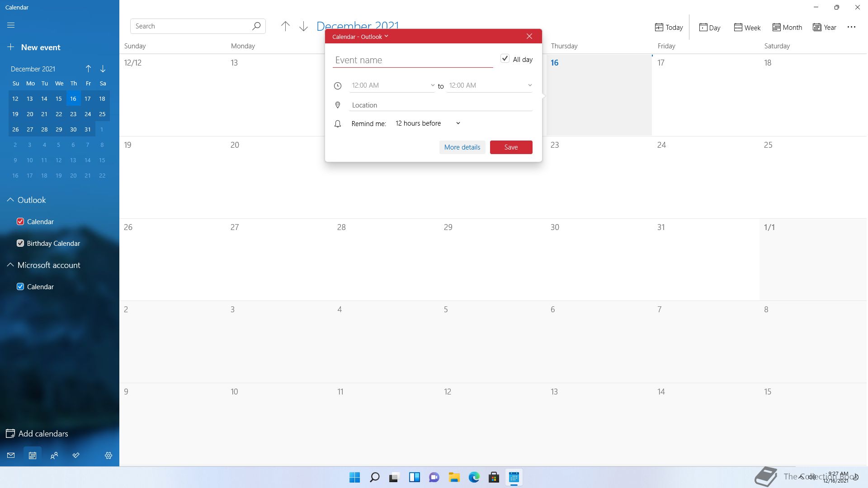Toggle Microsoft account Calendar checkbox
Viewport: 868px width, 488px height.
pos(20,286)
